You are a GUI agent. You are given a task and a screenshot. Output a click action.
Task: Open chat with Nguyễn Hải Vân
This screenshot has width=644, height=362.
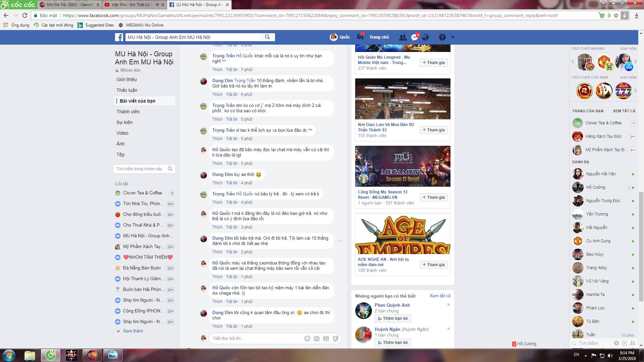tap(603, 174)
